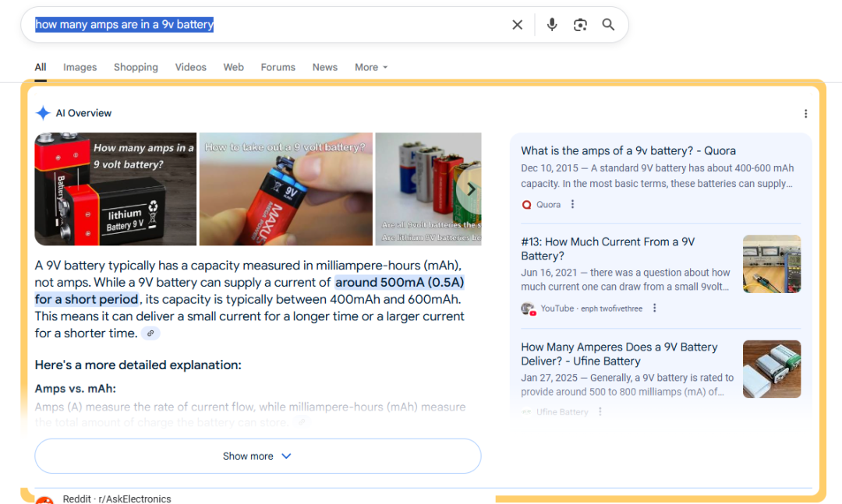Click the YouTube channel avatar icon
The height and width of the screenshot is (504, 842).
(528, 308)
